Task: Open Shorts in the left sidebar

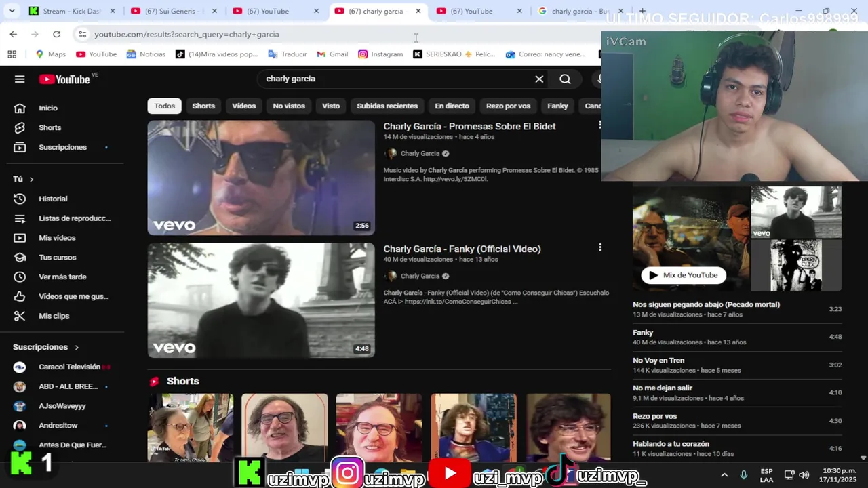Action: tap(50, 127)
